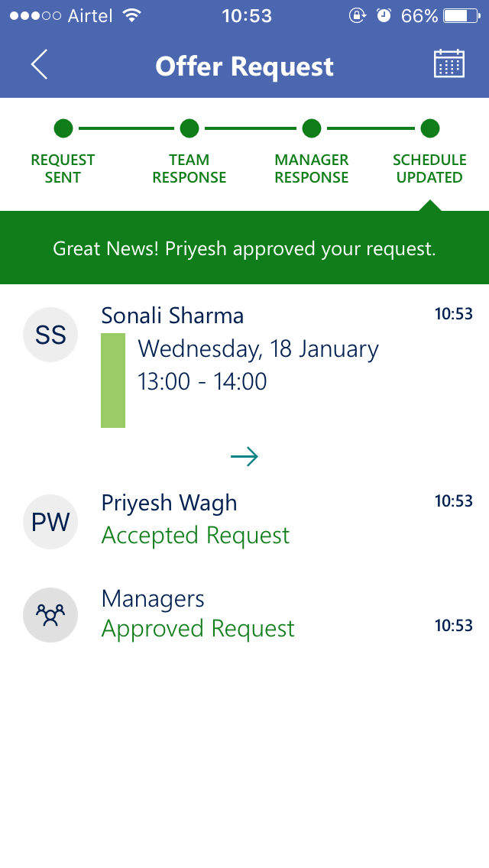The height and width of the screenshot is (868, 489).
Task: Tap the green shift color bar
Action: (x=113, y=380)
